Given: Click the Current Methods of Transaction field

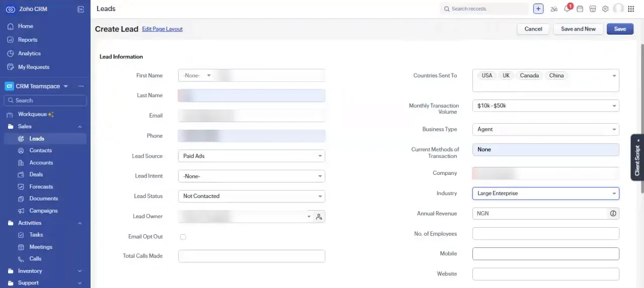Looking at the screenshot, I should [x=546, y=150].
